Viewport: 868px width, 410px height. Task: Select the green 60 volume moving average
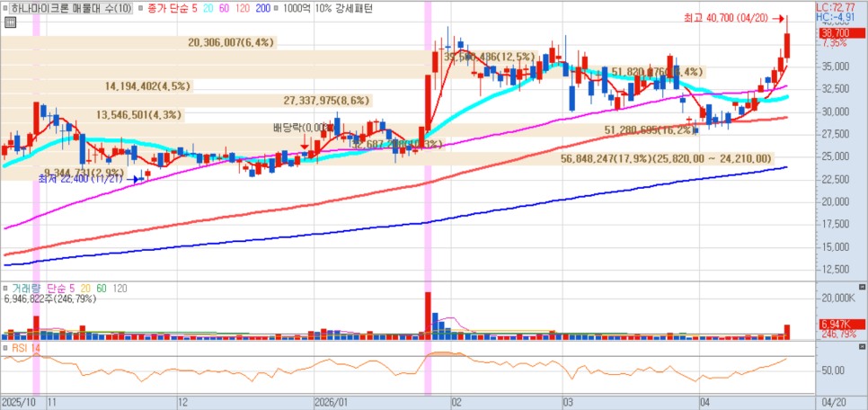102,289
